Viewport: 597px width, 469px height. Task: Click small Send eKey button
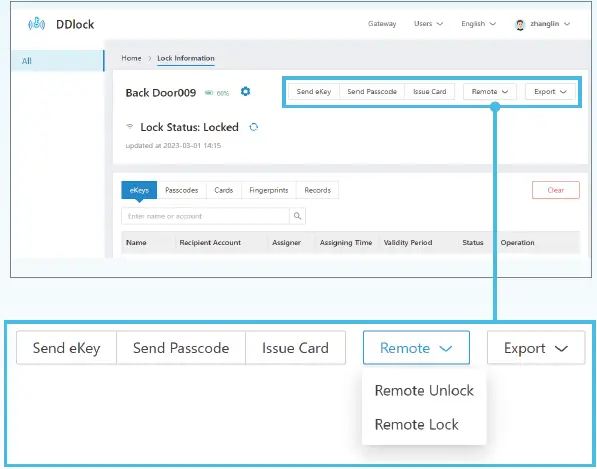point(314,92)
